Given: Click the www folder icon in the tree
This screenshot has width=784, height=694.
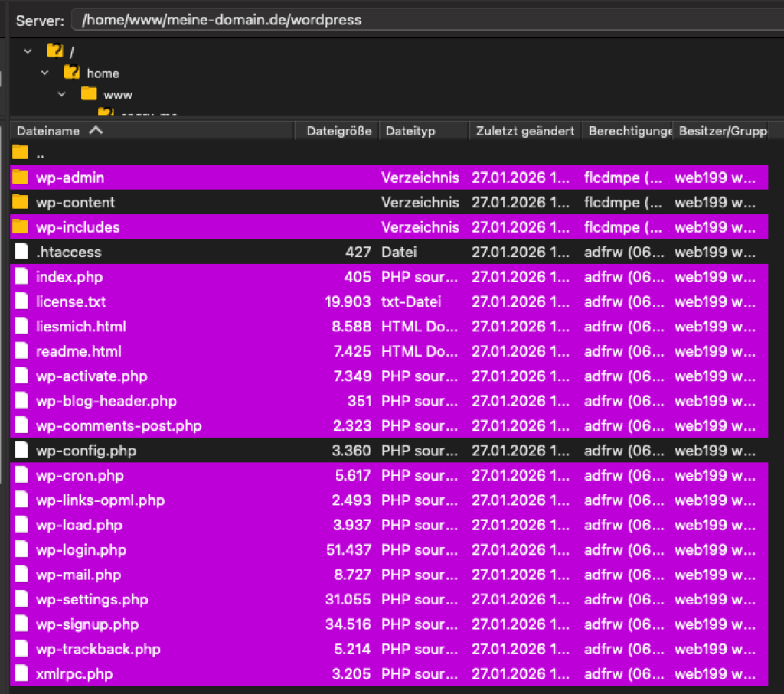Looking at the screenshot, I should coord(88,94).
